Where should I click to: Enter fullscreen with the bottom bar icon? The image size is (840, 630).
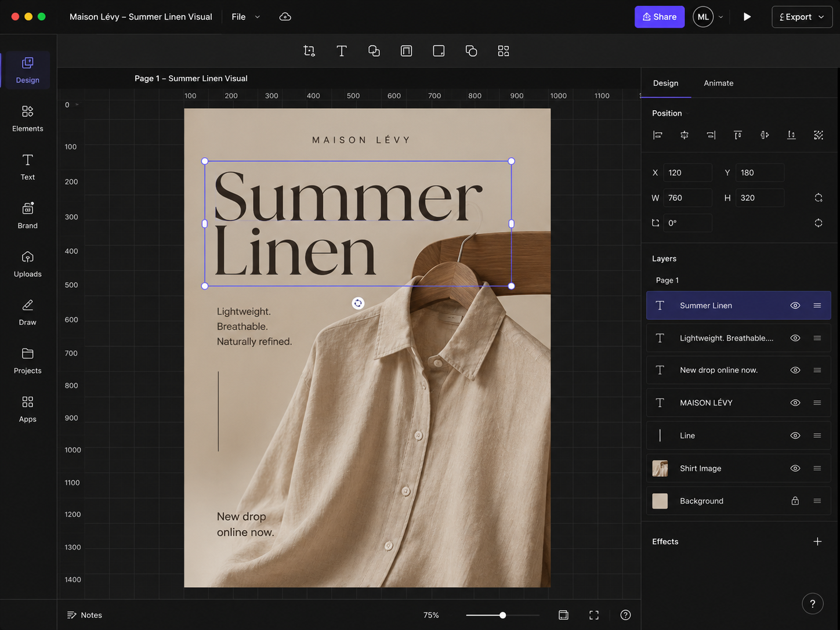[594, 615]
